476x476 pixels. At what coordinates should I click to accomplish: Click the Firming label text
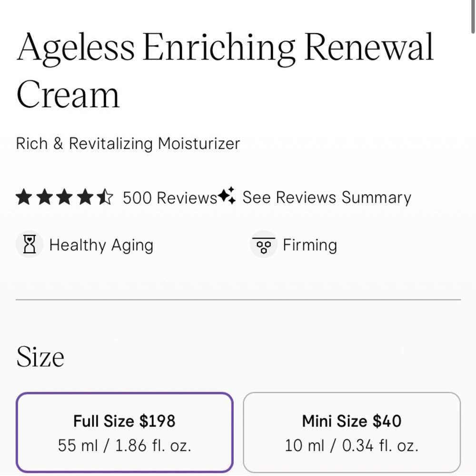coord(309,245)
